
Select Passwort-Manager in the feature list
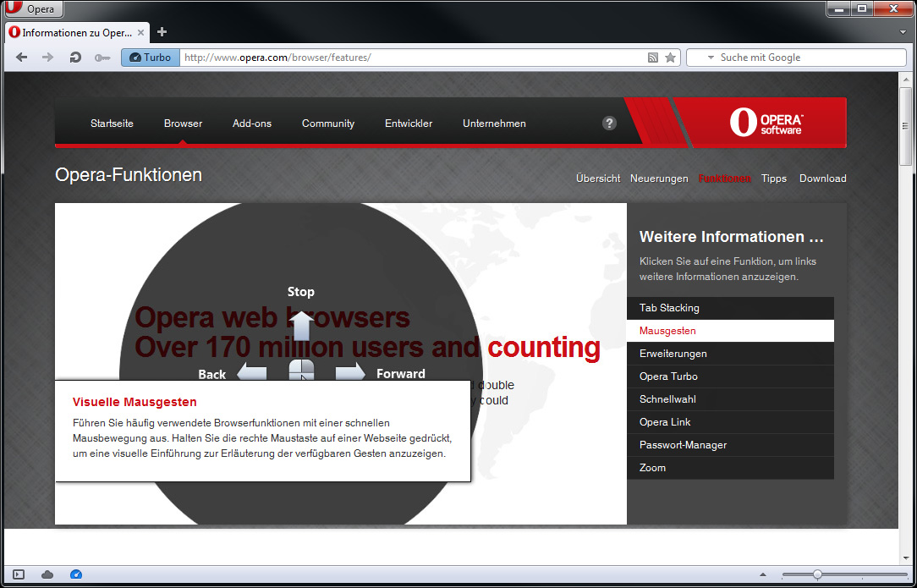tap(730, 445)
